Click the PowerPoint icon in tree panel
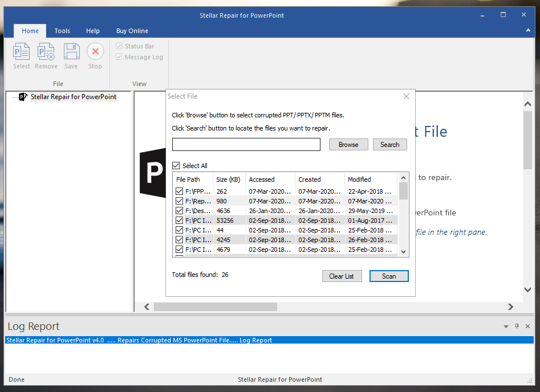The image size is (540, 392). pyautogui.click(x=23, y=97)
